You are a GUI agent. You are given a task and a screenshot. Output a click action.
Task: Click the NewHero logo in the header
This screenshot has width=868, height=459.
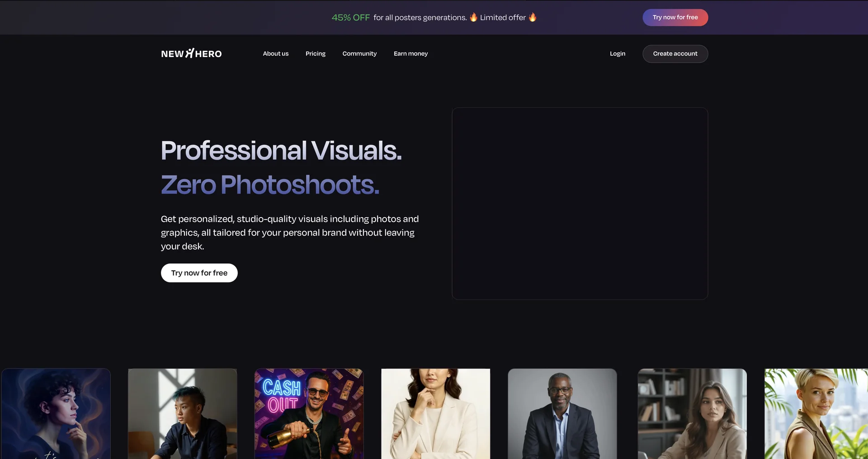click(191, 53)
